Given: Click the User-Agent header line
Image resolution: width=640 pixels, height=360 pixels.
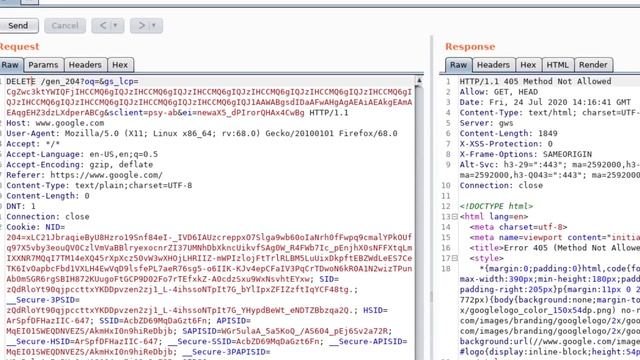Looking at the screenshot, I should pyautogui.click(x=202, y=133).
